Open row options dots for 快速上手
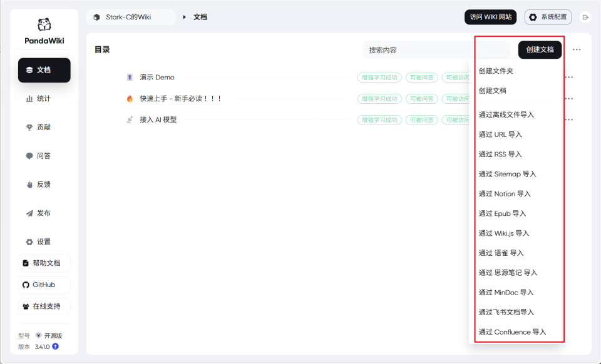The image size is (601, 364). (x=569, y=99)
